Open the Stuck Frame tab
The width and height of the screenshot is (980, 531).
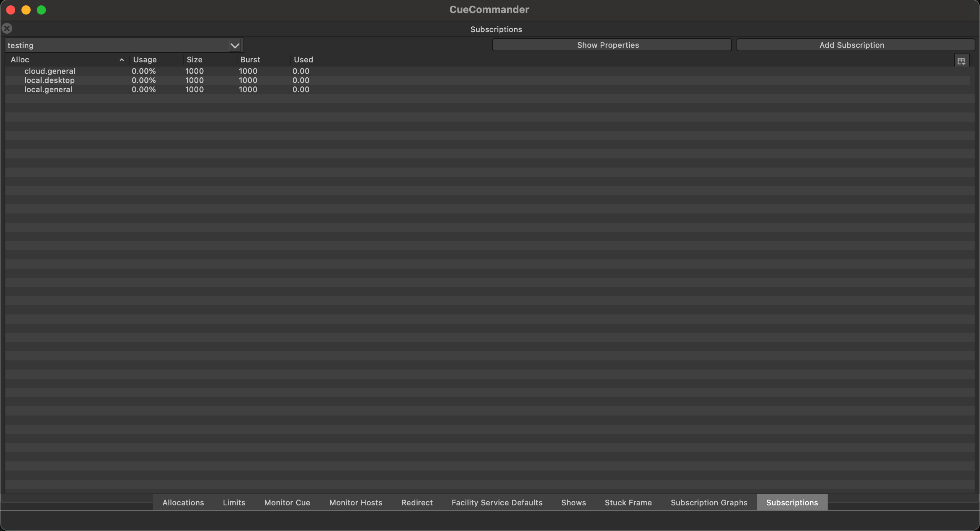click(x=628, y=502)
